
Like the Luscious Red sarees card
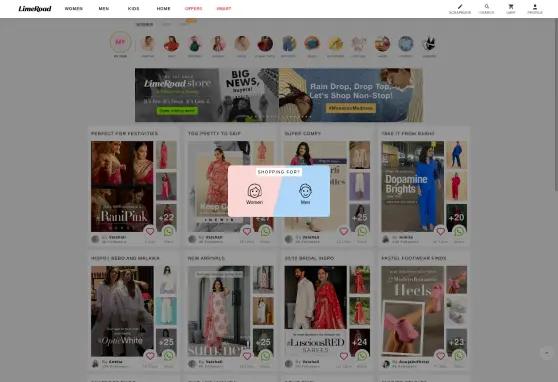pos(344,356)
